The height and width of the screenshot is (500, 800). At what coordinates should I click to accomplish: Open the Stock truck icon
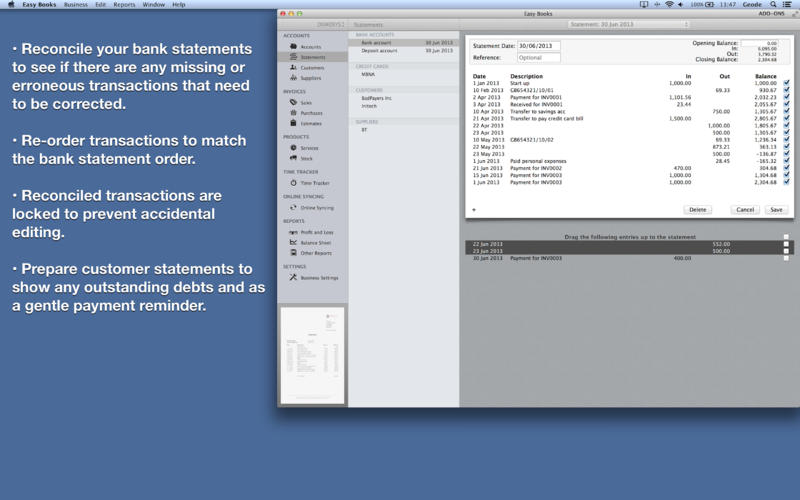click(293, 158)
